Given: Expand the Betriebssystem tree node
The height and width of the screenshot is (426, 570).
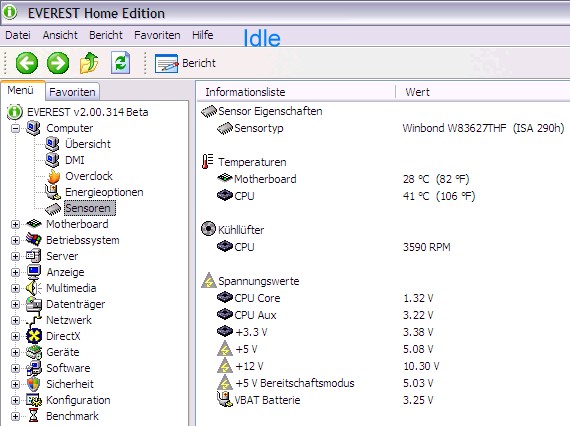Looking at the screenshot, I should pos(15,240).
